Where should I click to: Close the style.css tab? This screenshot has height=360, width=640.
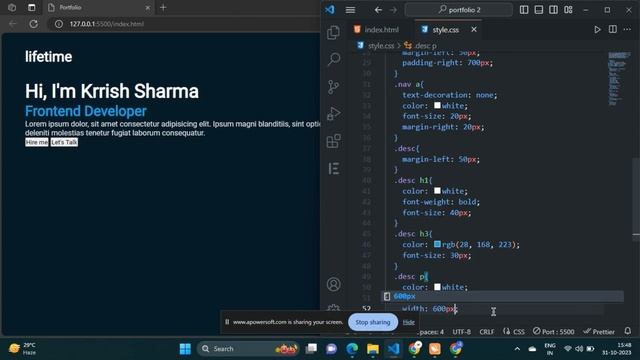pyautogui.click(x=474, y=29)
